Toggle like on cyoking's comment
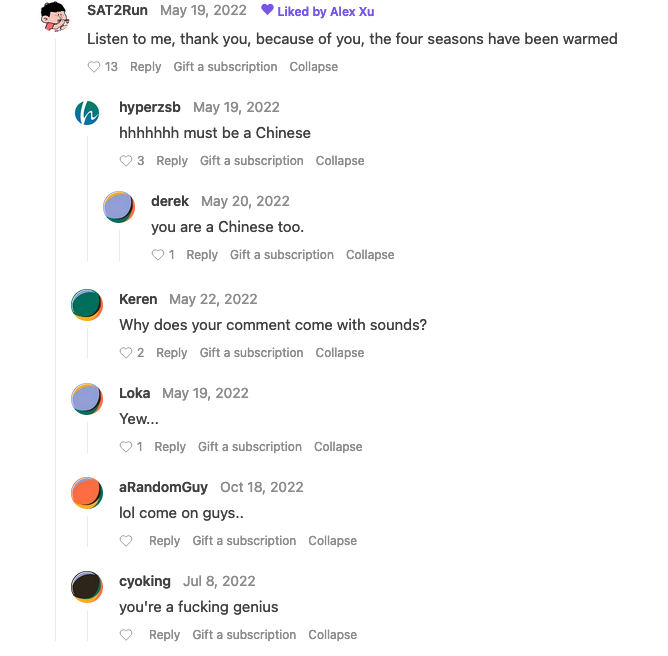This screenshot has height=656, width=668. tap(126, 635)
